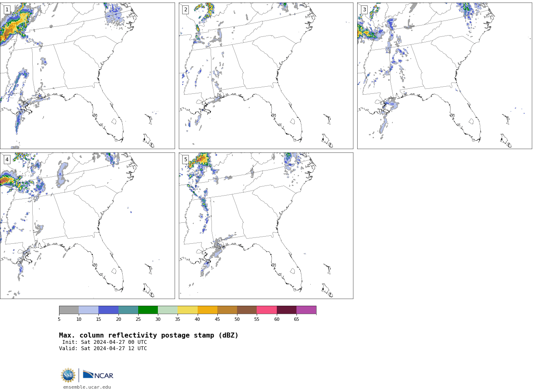The width and height of the screenshot is (536, 392).
Task: Click the pale green 30-35 dBZ swatch
Action: click(x=168, y=310)
